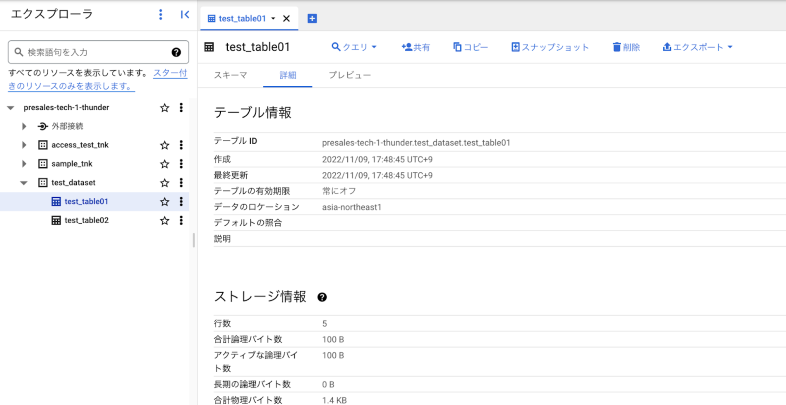Open more actions for presales-tech-1-thunder project
The image size is (786, 405).
click(x=181, y=108)
